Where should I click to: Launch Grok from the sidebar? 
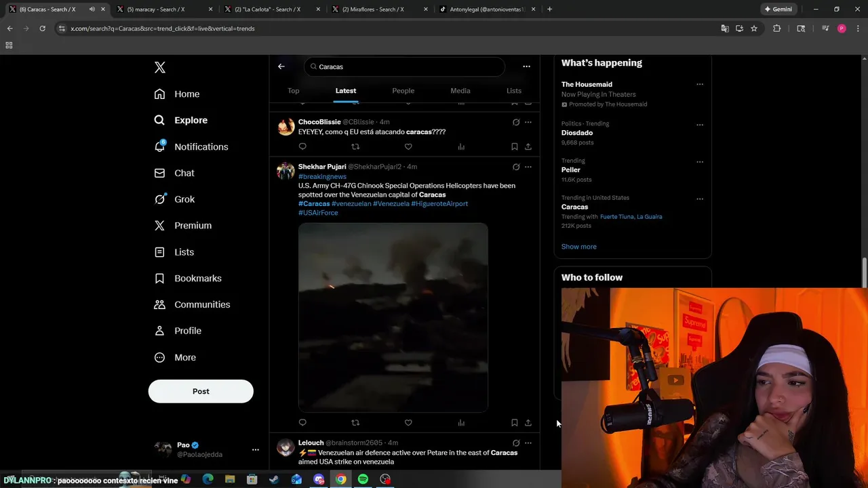(x=174, y=199)
